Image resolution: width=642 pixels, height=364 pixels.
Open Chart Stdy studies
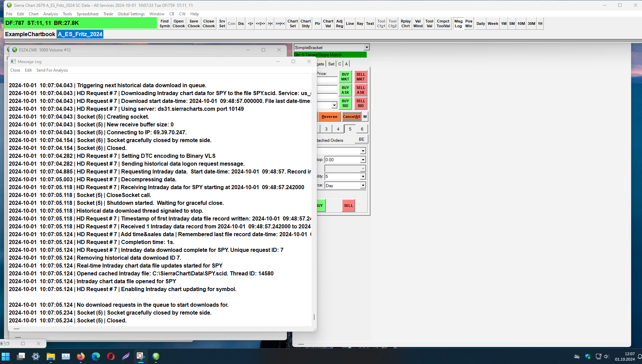(306, 24)
